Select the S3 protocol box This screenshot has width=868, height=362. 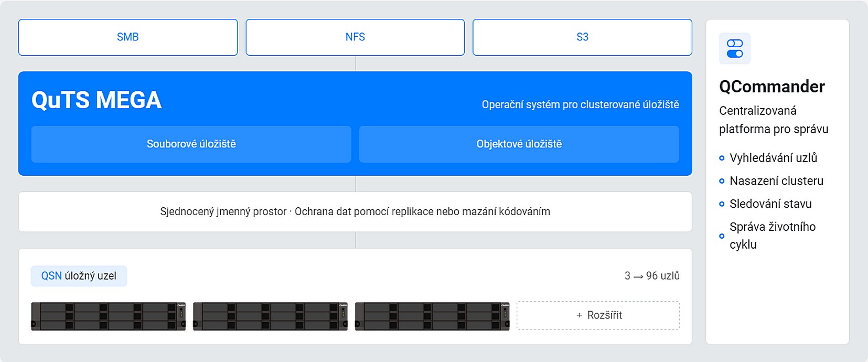click(582, 37)
